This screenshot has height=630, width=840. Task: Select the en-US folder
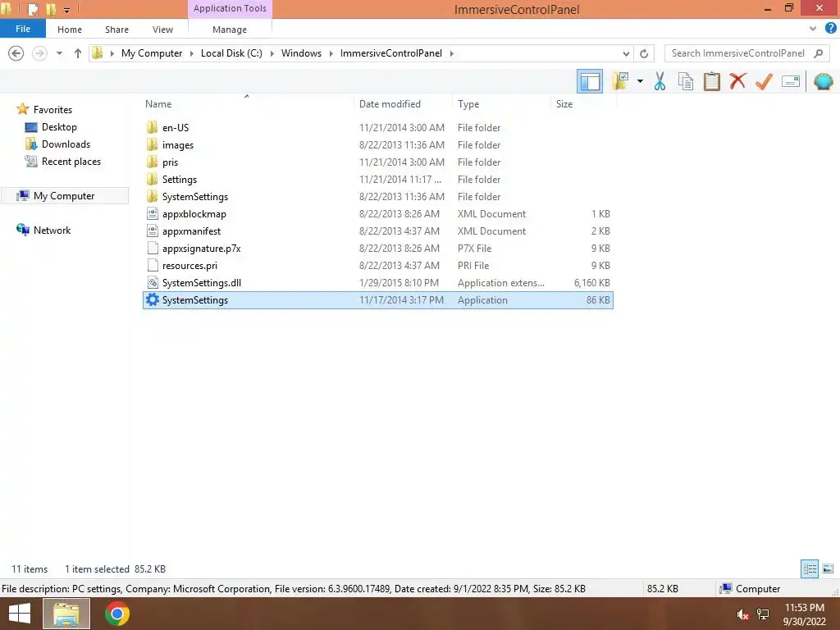pyautogui.click(x=176, y=127)
